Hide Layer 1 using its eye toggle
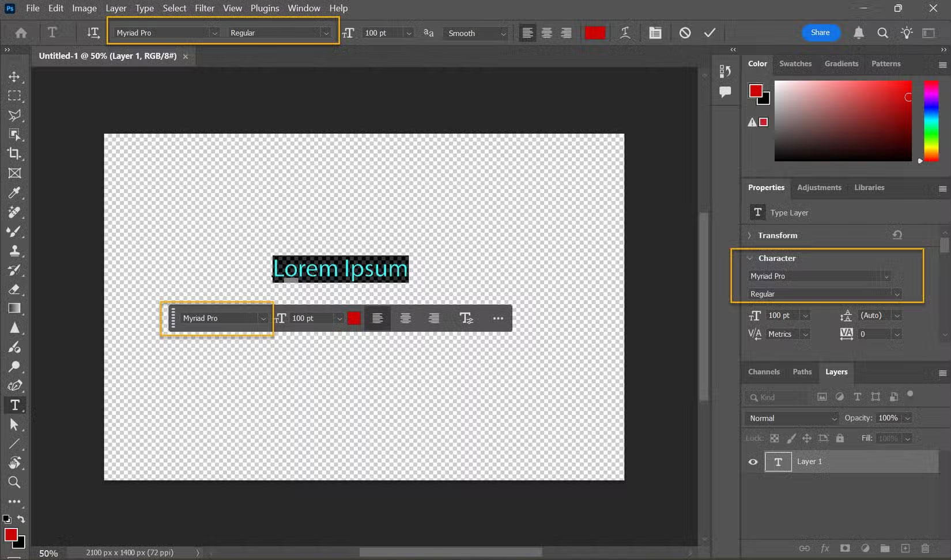 tap(753, 461)
